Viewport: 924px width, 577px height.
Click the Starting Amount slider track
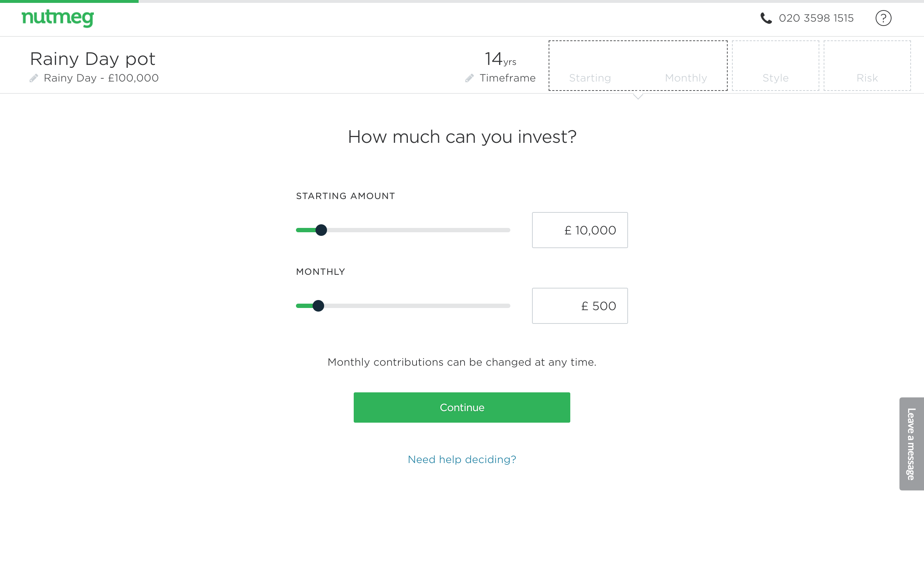[x=420, y=230]
